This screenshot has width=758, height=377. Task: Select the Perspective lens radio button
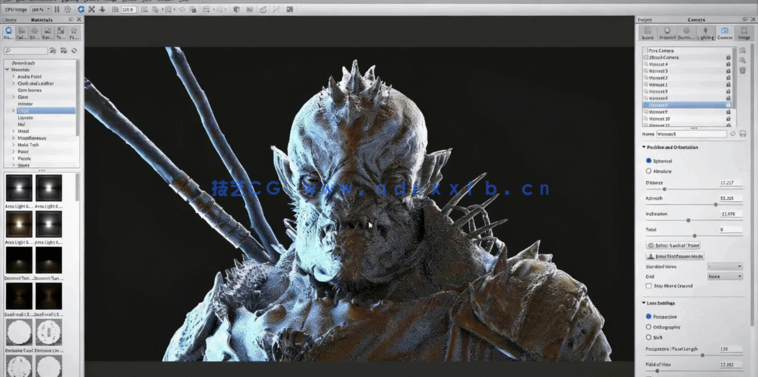pos(649,317)
